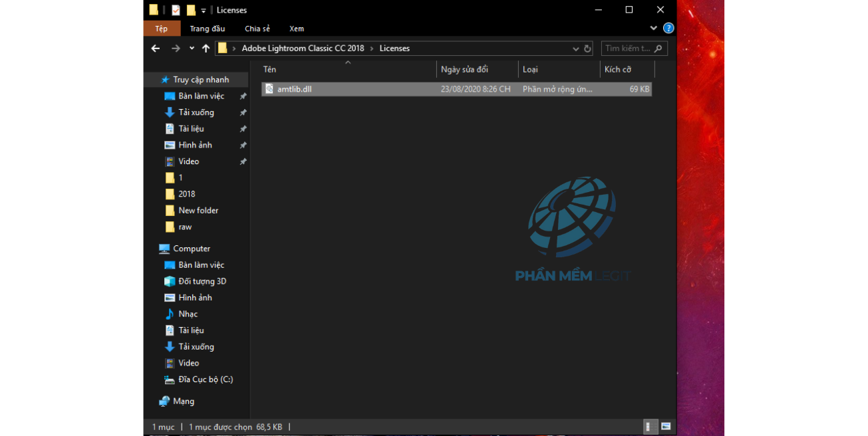Sort by Kích cỡ column header
The height and width of the screenshot is (436, 868).
627,69
